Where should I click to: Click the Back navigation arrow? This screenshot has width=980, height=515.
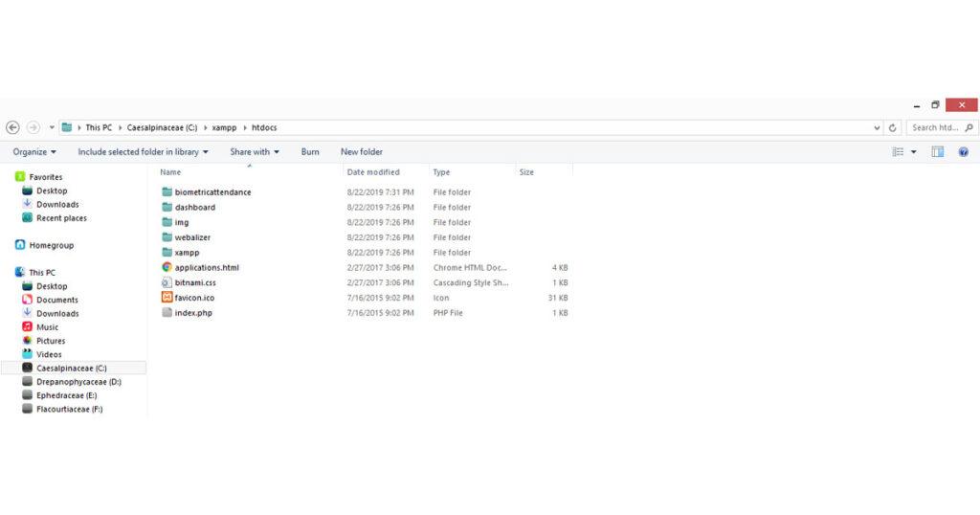pyautogui.click(x=12, y=127)
